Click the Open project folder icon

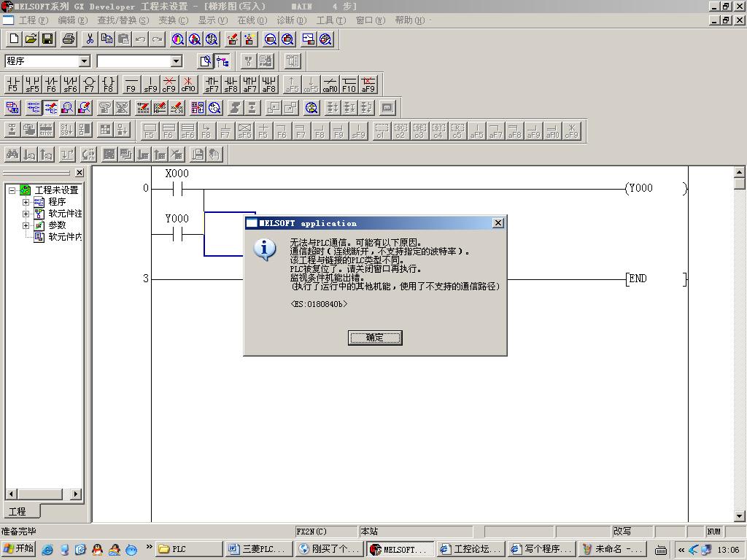(x=31, y=39)
